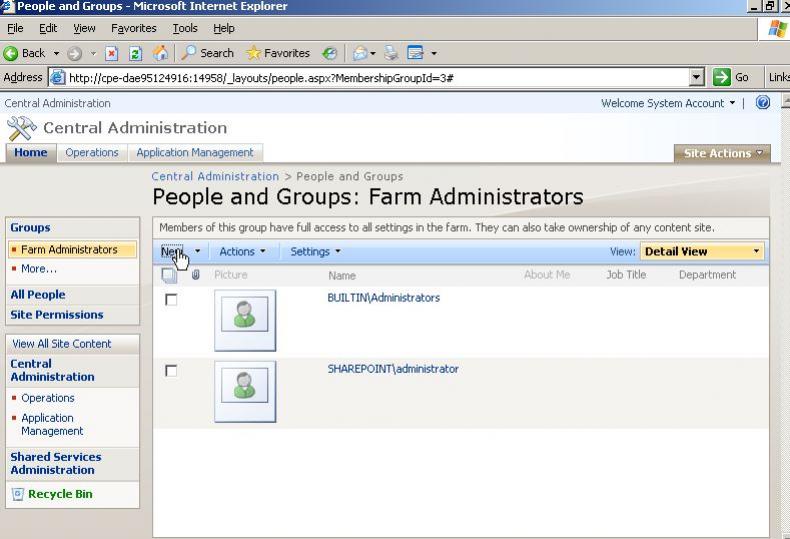Click the Print icon
This screenshot has width=790, height=539.
[x=391, y=53]
